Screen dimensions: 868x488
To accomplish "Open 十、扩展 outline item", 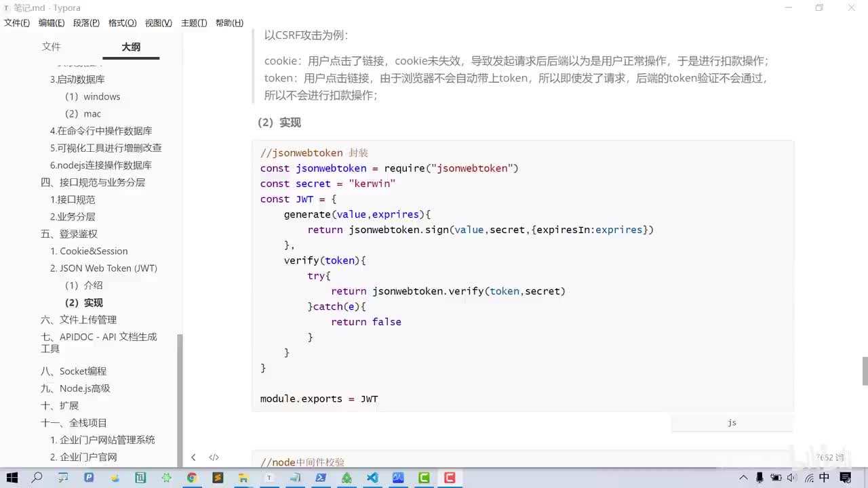I will (x=60, y=405).
